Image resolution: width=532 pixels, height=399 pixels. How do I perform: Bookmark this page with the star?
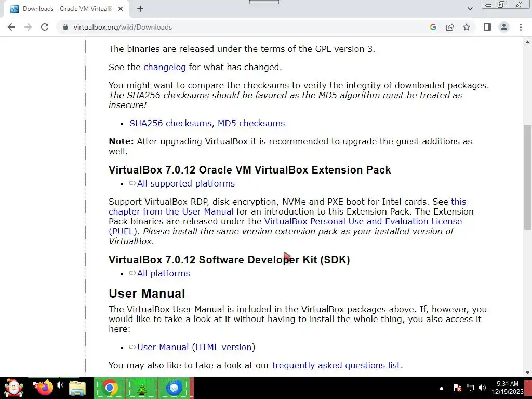click(x=467, y=27)
